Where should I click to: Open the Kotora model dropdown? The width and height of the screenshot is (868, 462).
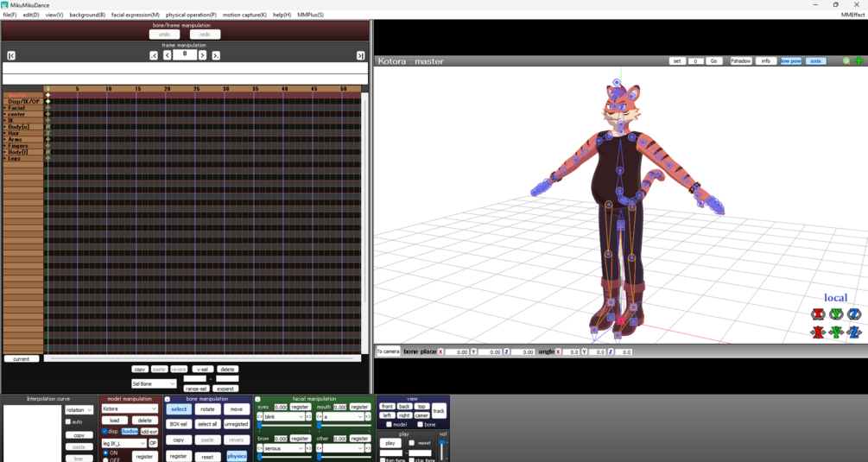tap(130, 408)
